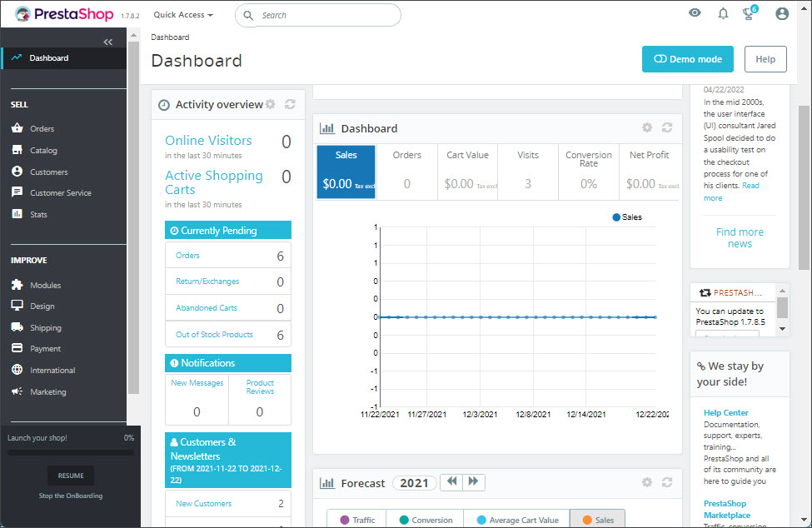Screen dimensions: 812x528
Task: Open Return/Exchanges link
Action: (207, 281)
